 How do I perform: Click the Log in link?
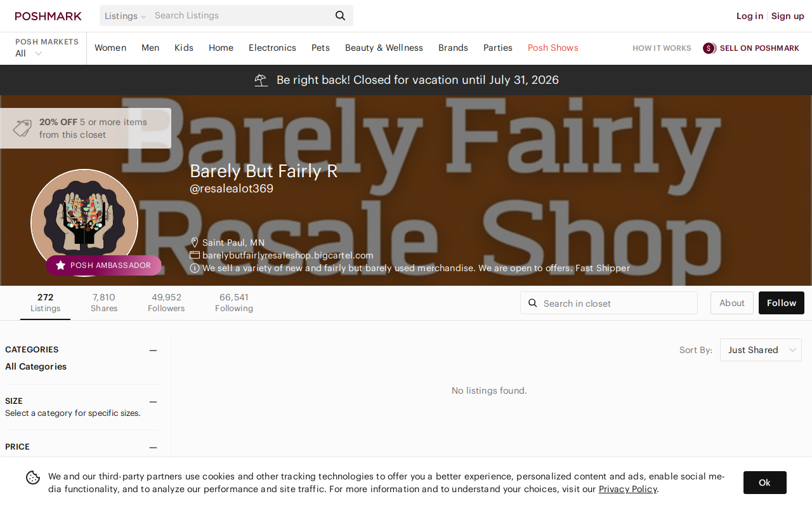(750, 16)
